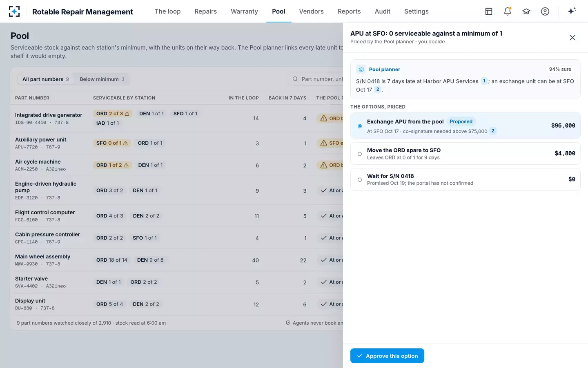588x368 pixels.
Task: Open the graduation cap learning icon
Action: click(x=526, y=11)
